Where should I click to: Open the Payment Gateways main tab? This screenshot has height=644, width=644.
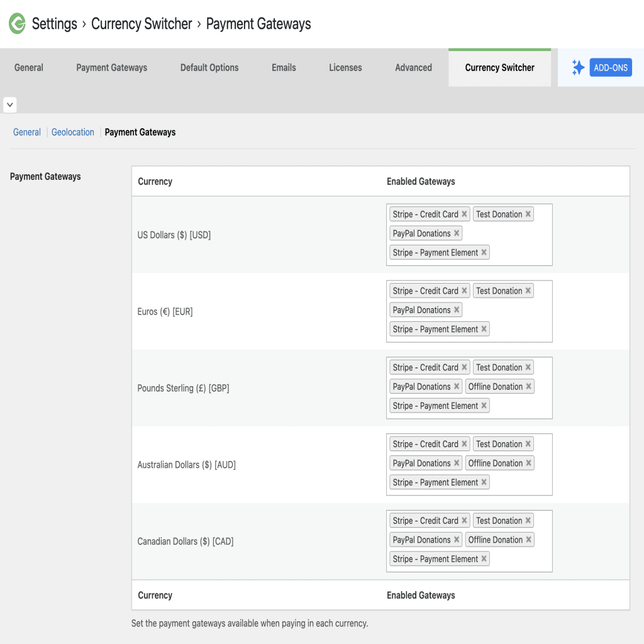(112, 67)
